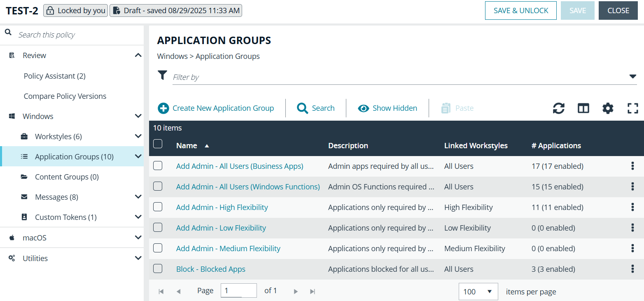Open the column chooser icon

pos(583,108)
